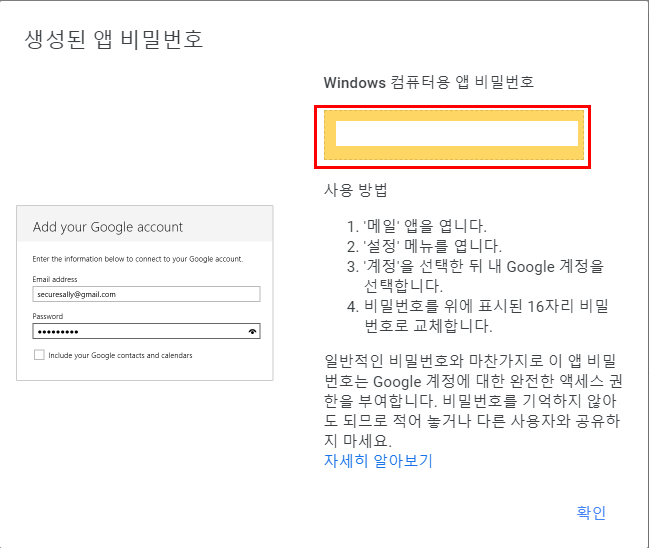Viewport: 649px width, 548px height.
Task: Click the Email address field in illustration
Action: (x=147, y=294)
